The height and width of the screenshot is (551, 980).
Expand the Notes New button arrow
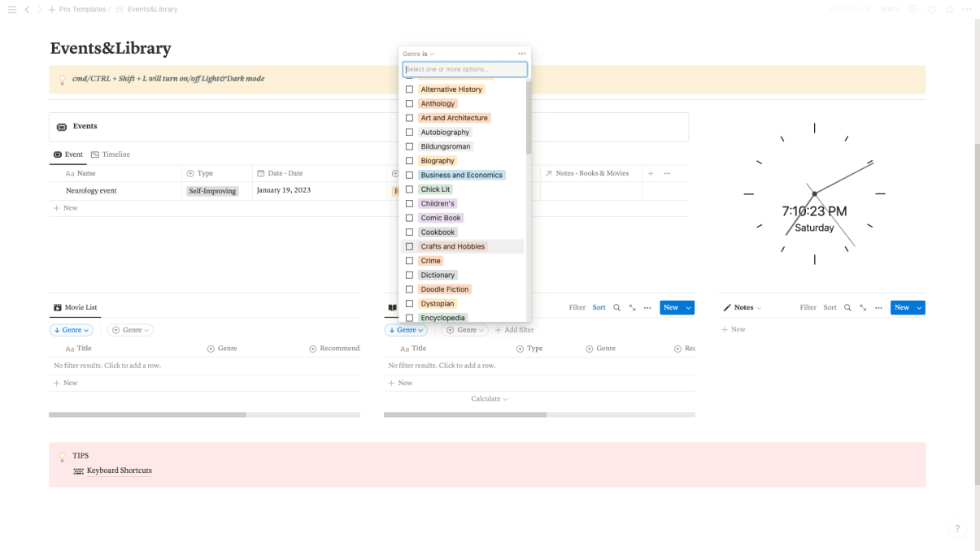click(920, 307)
